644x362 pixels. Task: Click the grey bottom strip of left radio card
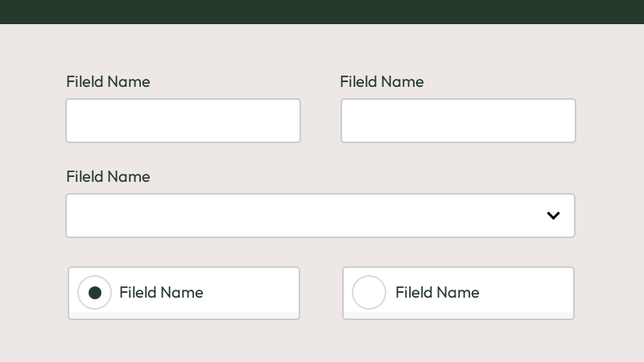click(184, 315)
